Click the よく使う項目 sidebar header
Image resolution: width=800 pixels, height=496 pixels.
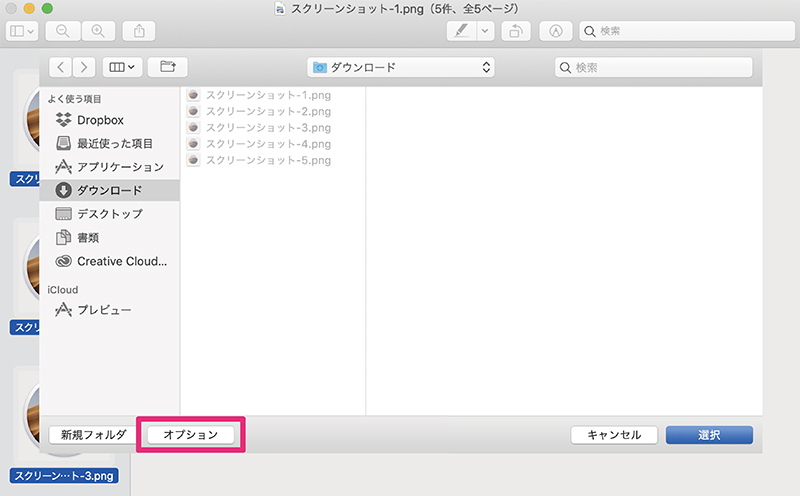74,99
